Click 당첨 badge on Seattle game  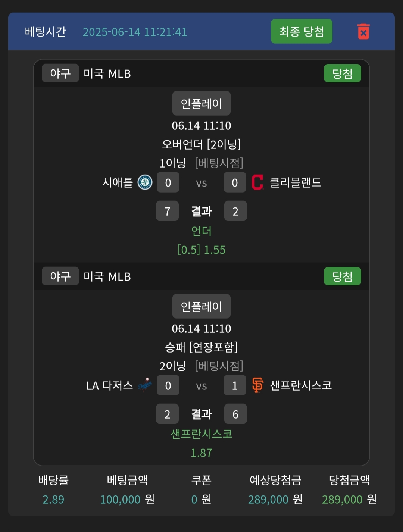click(x=342, y=73)
